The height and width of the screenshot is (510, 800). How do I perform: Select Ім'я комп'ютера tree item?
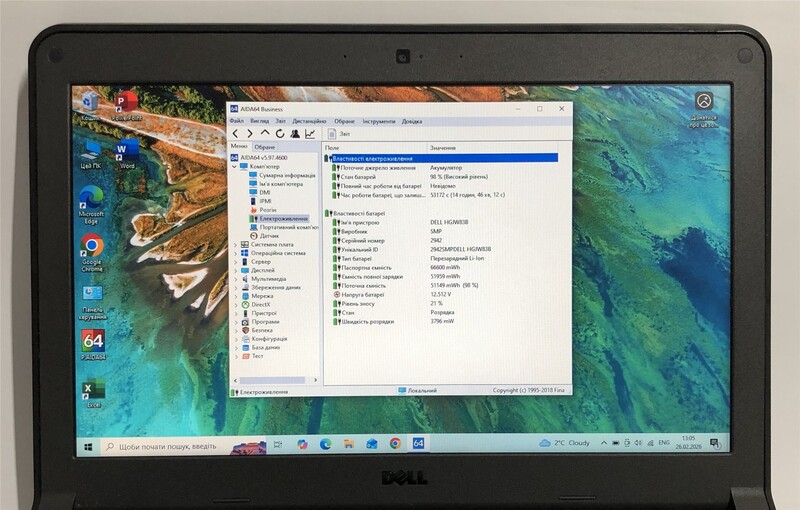coord(276,184)
